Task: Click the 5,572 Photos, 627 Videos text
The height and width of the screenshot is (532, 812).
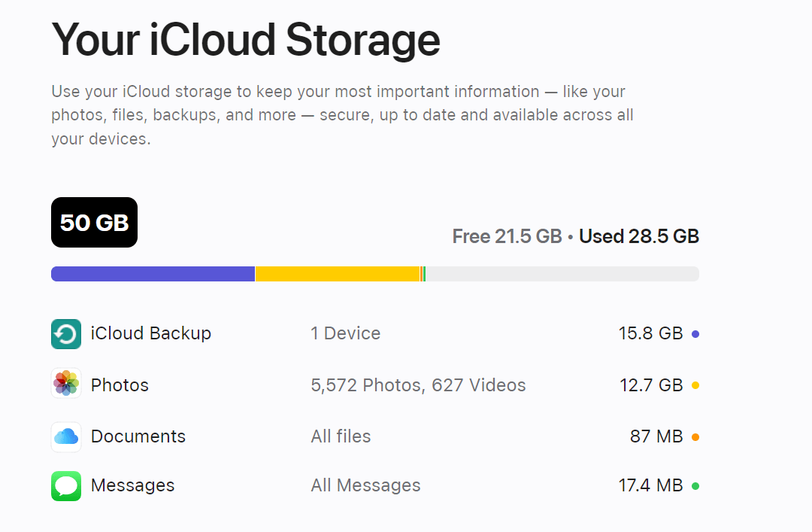Action: [418, 385]
